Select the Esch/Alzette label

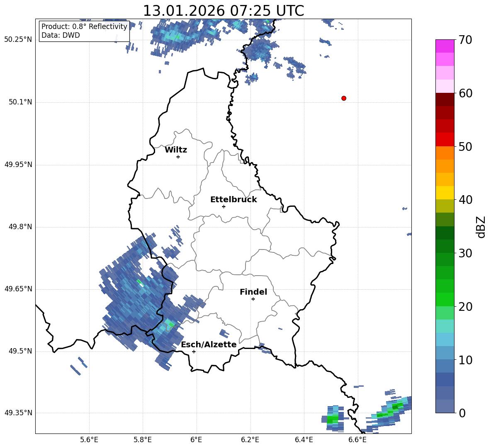point(209,344)
